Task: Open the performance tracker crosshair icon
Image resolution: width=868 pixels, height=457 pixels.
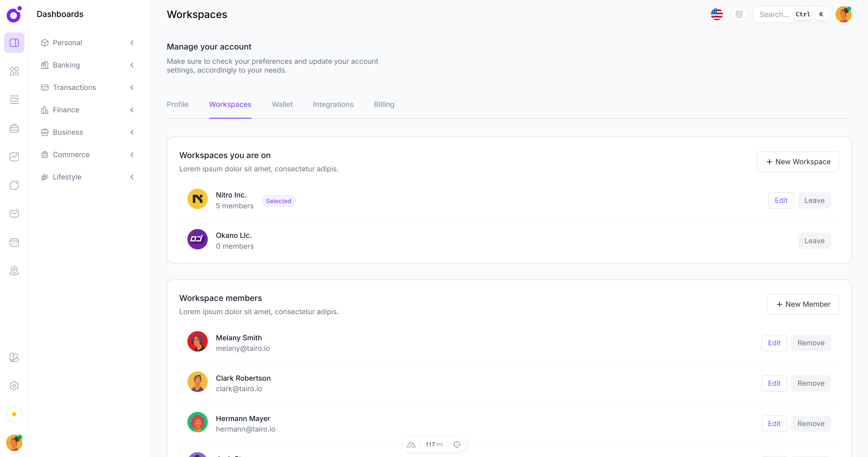Action: pyautogui.click(x=457, y=444)
